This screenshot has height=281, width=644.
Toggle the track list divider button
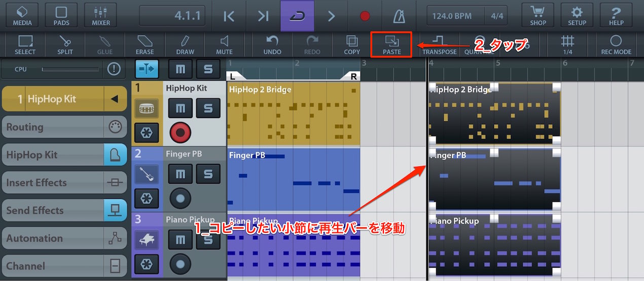[x=147, y=69]
